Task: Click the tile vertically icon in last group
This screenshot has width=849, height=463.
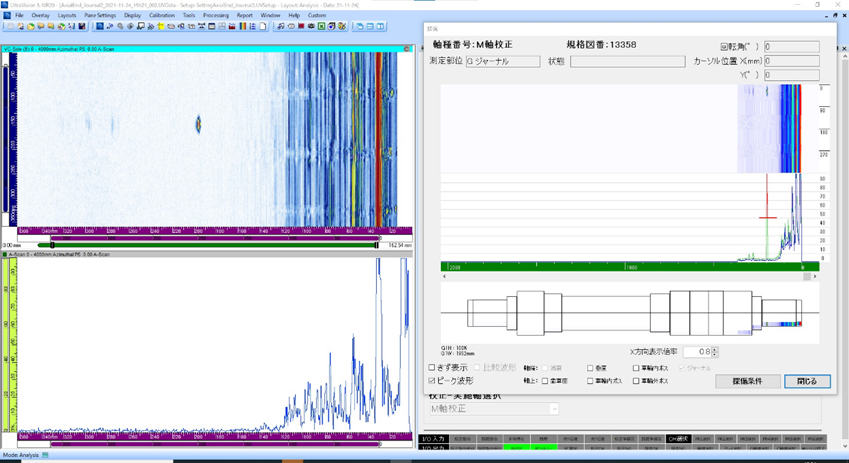Action: click(x=380, y=26)
